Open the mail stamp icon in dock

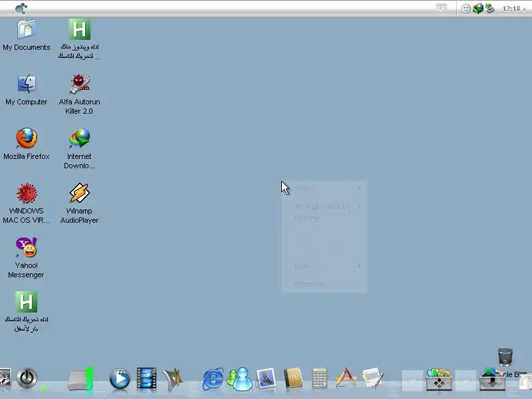click(266, 378)
